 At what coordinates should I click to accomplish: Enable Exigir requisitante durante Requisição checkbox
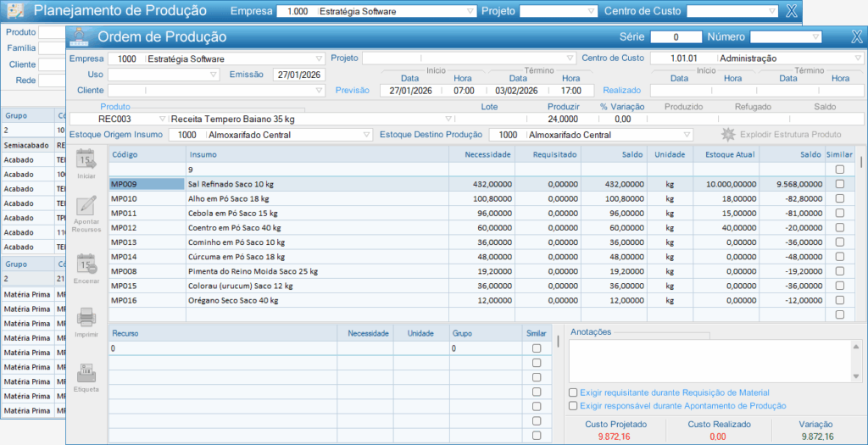pos(574,392)
